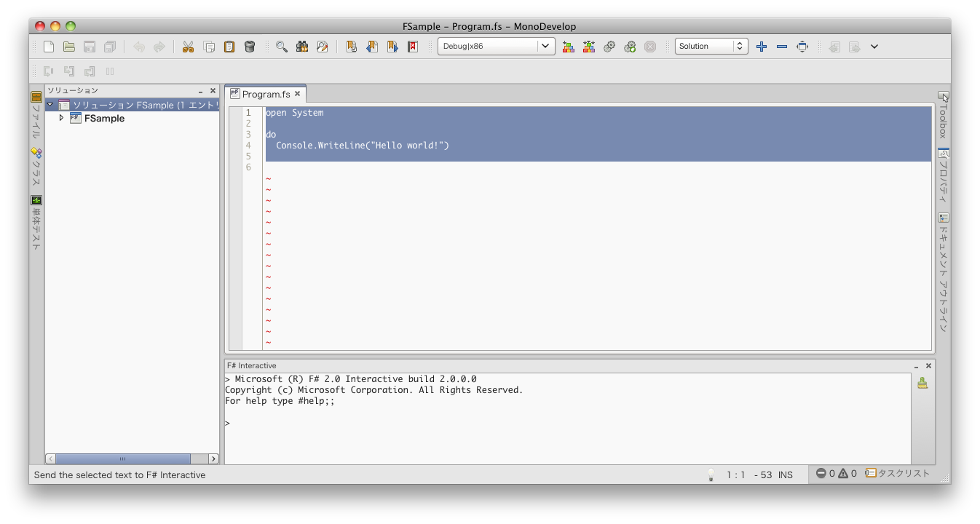
Task: Click the Undo arrow icon
Action: (x=139, y=47)
